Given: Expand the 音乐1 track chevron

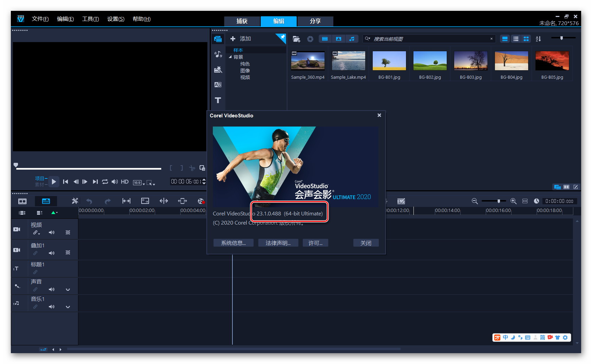Looking at the screenshot, I should (x=68, y=307).
